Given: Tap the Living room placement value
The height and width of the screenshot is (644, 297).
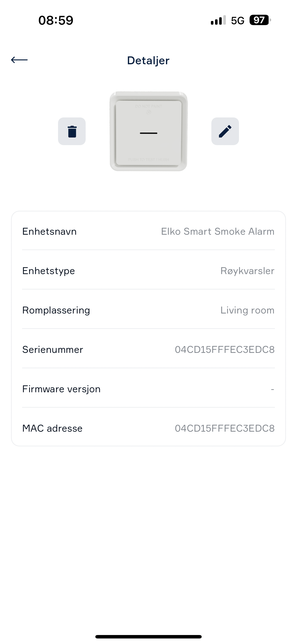Looking at the screenshot, I should pos(247,310).
